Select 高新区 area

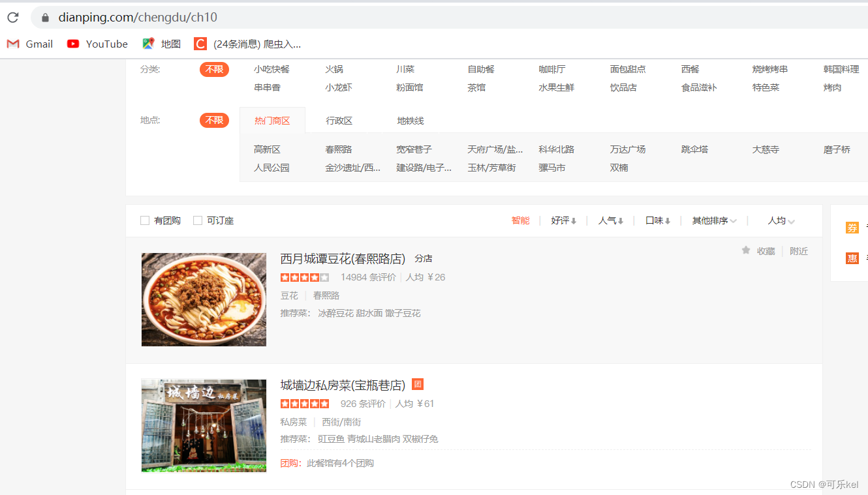[267, 149]
